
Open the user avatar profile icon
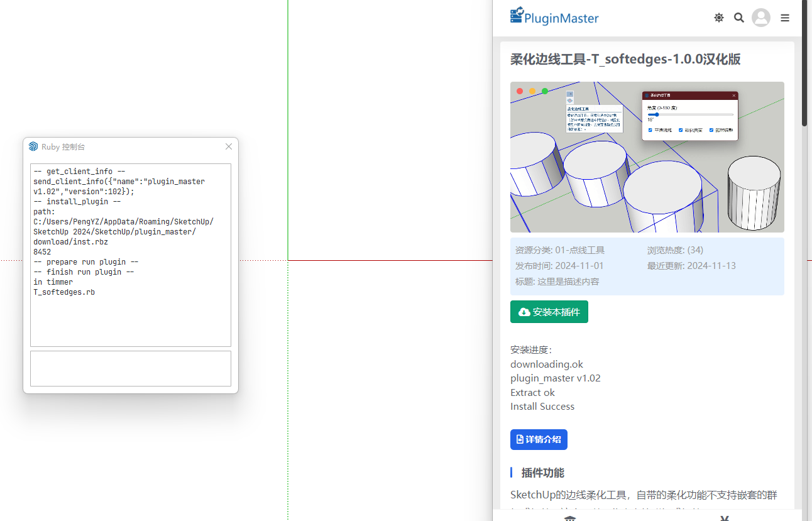tap(761, 18)
